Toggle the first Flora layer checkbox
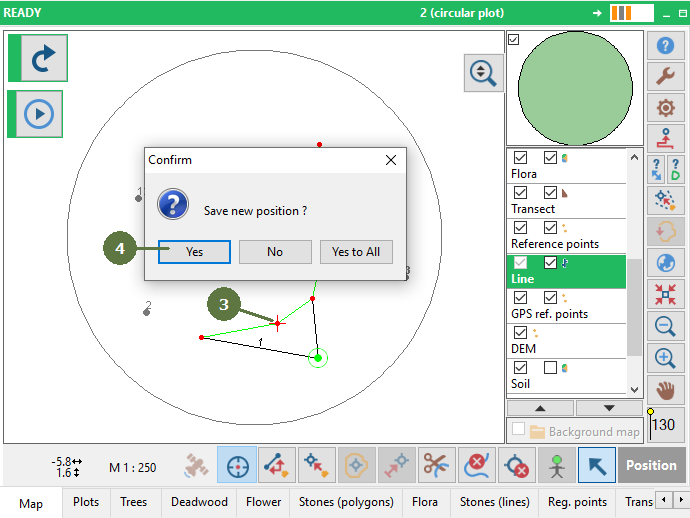This screenshot has width=690, height=518. (x=521, y=158)
